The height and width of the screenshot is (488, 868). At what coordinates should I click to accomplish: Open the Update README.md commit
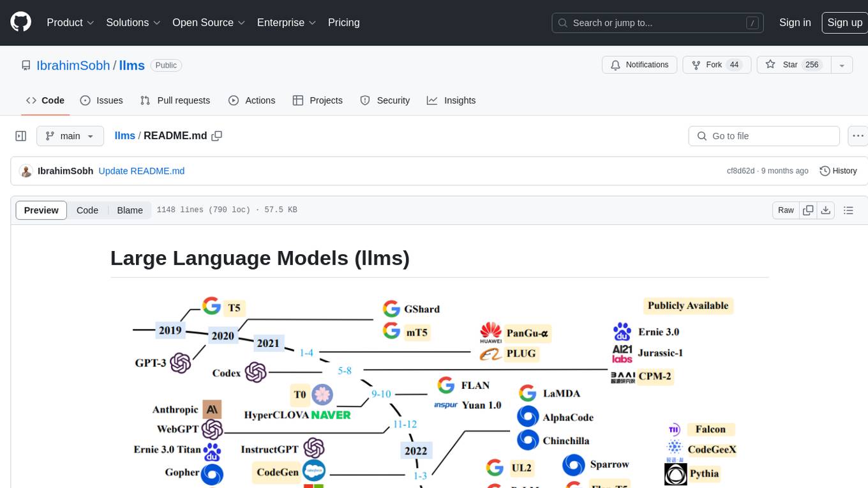tap(142, 171)
